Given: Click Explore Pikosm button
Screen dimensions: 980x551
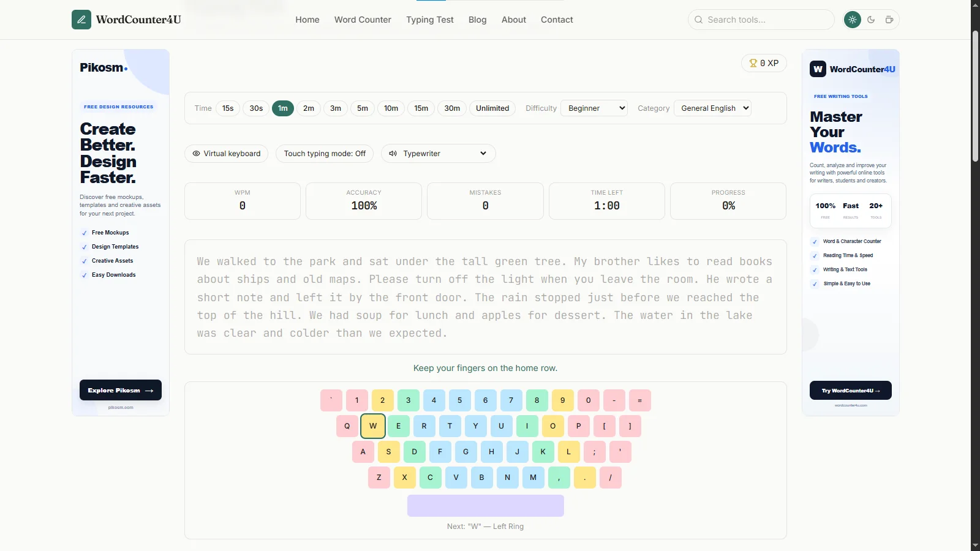Looking at the screenshot, I should (121, 390).
